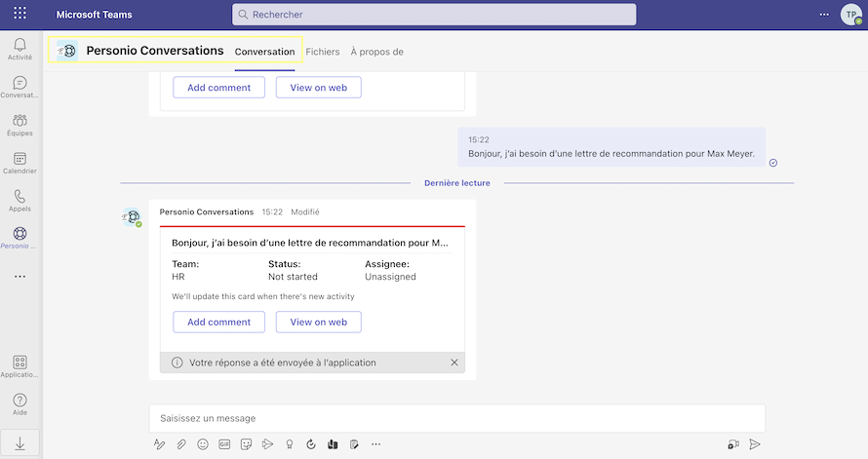
Task: Click the info icon in response banner
Action: point(178,363)
